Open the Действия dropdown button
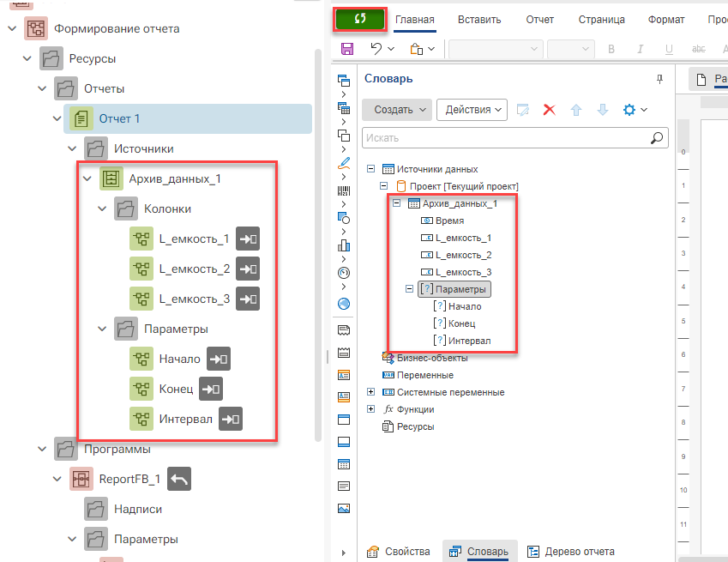728x562 pixels. 472,110
